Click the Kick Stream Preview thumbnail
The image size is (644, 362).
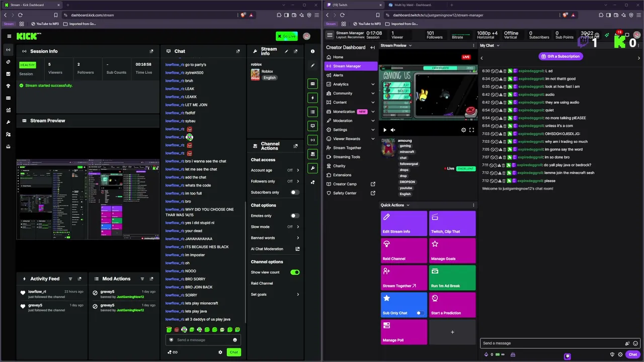tap(88, 199)
